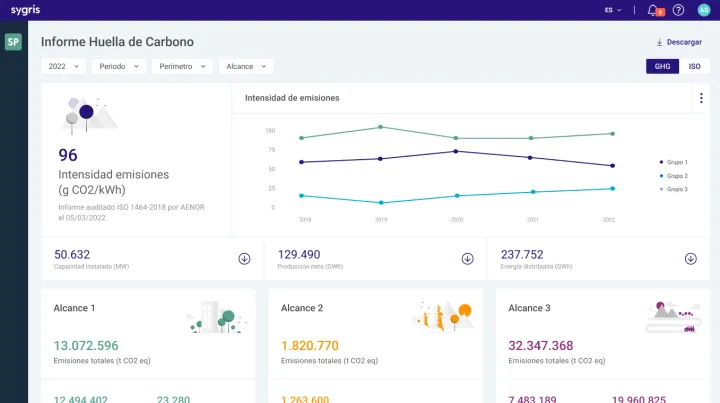The image size is (720, 403).
Task: Click the Descargar download button
Action: pos(679,42)
